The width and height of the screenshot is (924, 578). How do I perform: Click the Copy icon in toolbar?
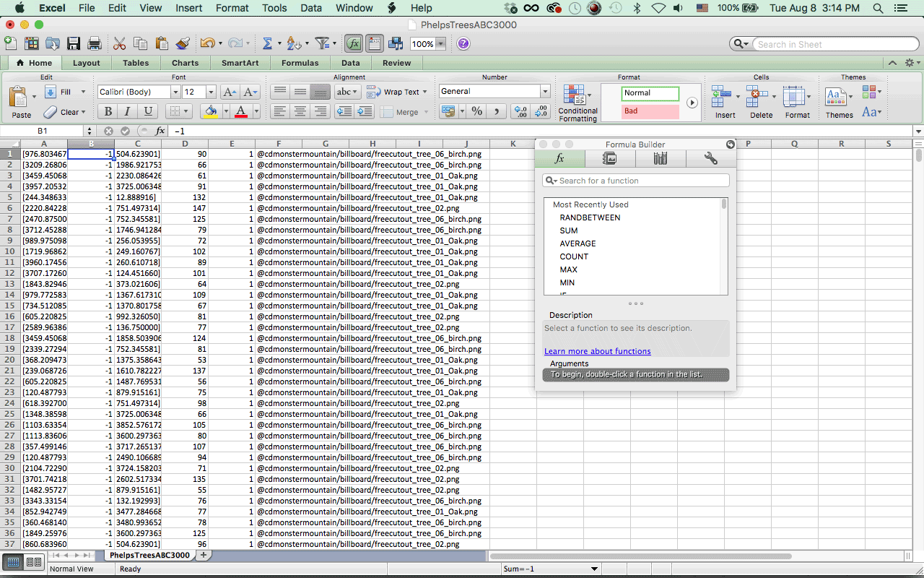pos(141,43)
